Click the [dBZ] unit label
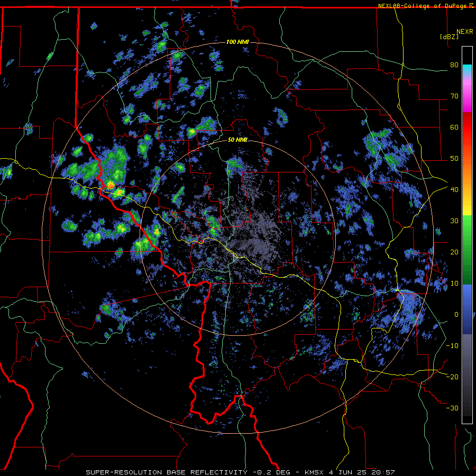 [449, 36]
